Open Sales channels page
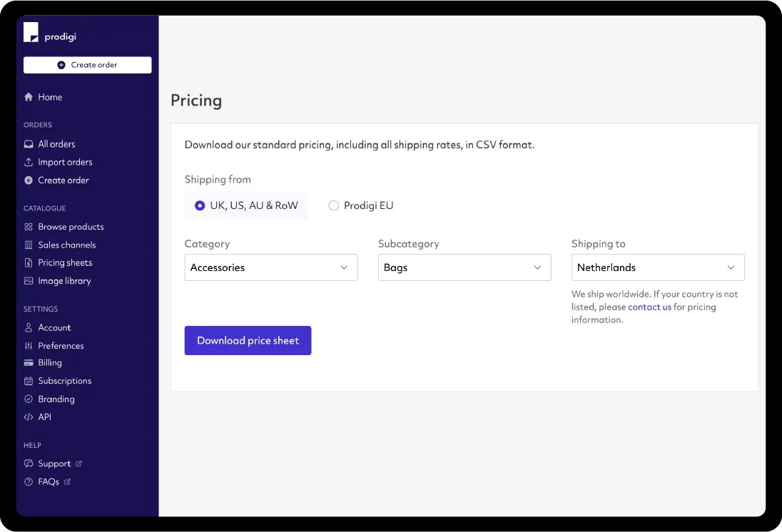Viewport: 782px width, 532px height. (x=60, y=245)
